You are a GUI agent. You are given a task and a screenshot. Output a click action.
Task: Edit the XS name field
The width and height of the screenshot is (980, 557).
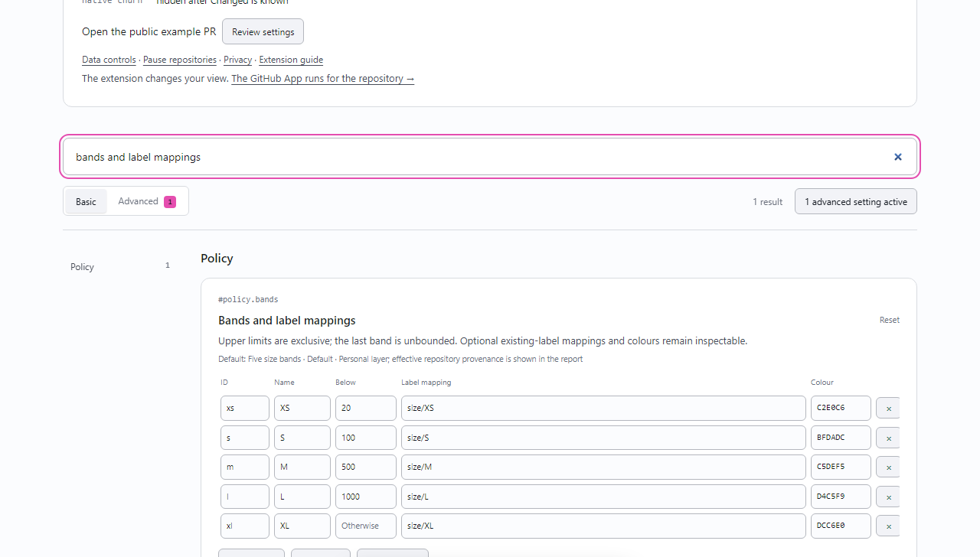click(x=302, y=408)
